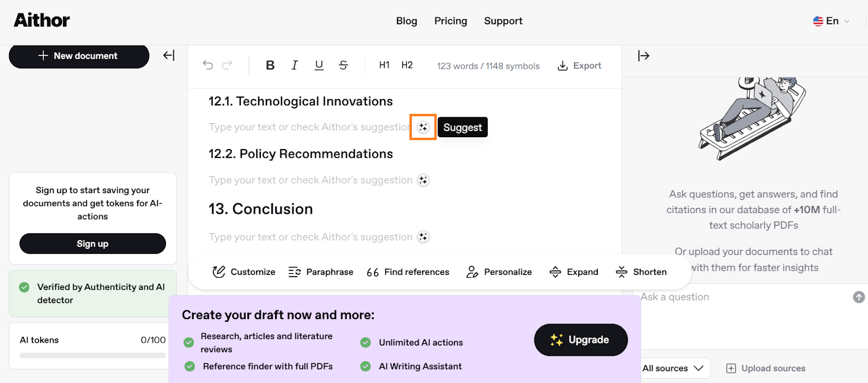Click Find references action
The width and height of the screenshot is (868, 383).
[408, 272]
